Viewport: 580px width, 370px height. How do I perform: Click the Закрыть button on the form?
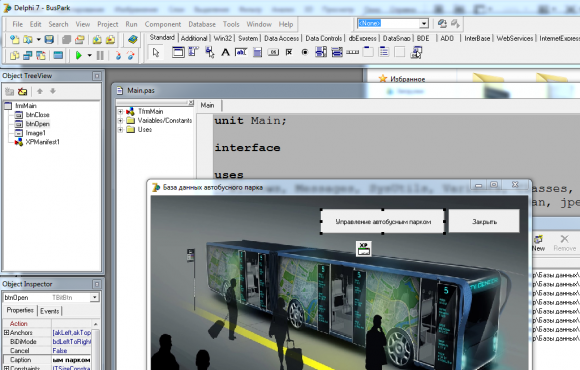point(484,221)
